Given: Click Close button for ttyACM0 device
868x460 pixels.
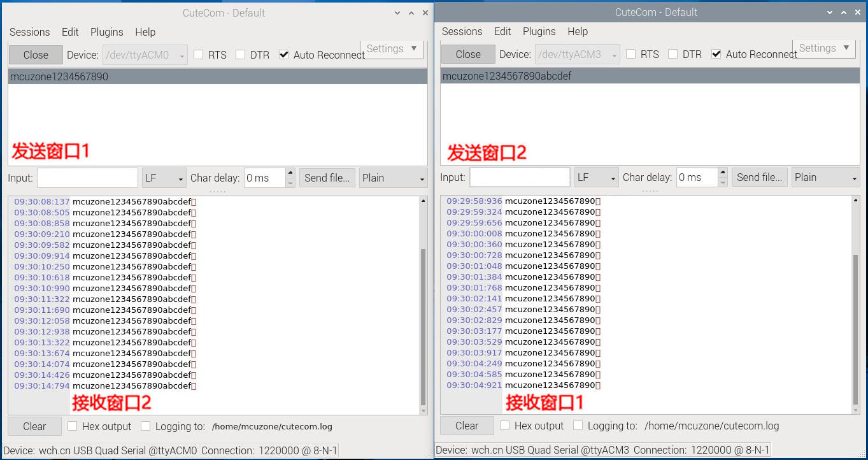Looking at the screenshot, I should (x=36, y=55).
